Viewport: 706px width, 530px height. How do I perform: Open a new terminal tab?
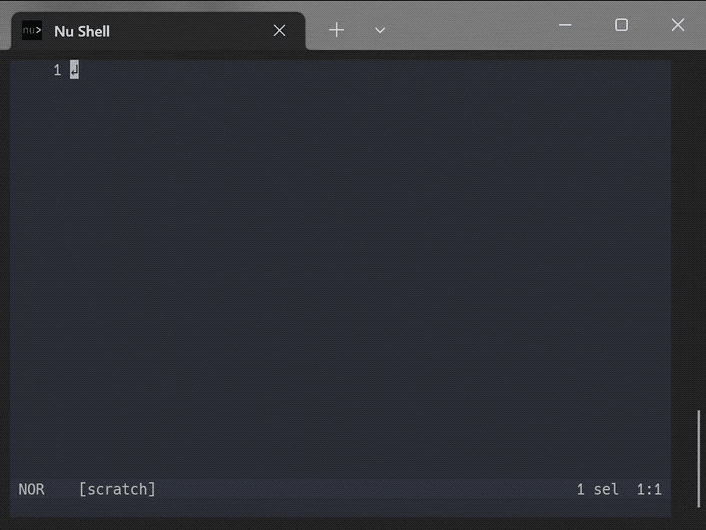coord(336,30)
